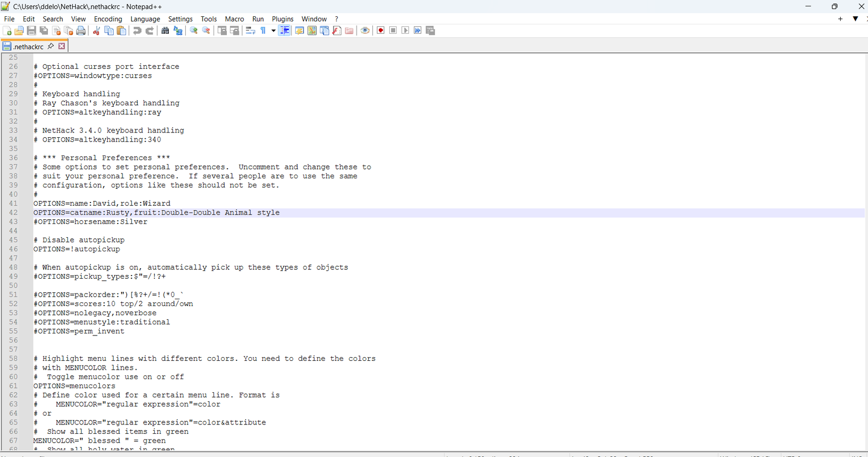Print the document with printer icon

pyautogui.click(x=81, y=31)
